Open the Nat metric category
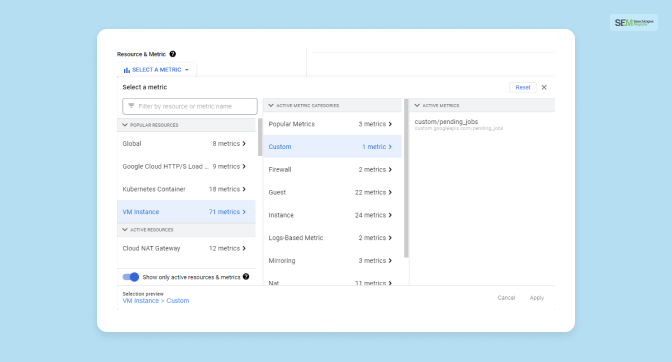This screenshot has height=362, width=672. point(332,280)
